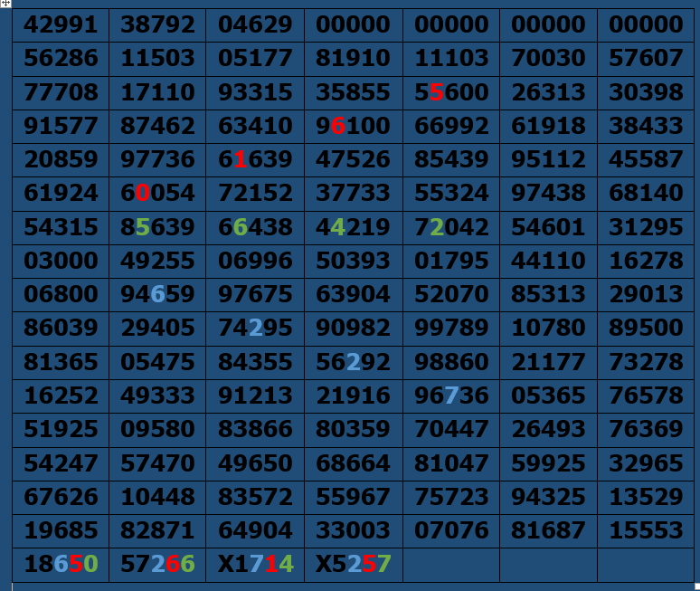Select the cell labeled X5257
This screenshot has width=700, height=591.
(353, 565)
